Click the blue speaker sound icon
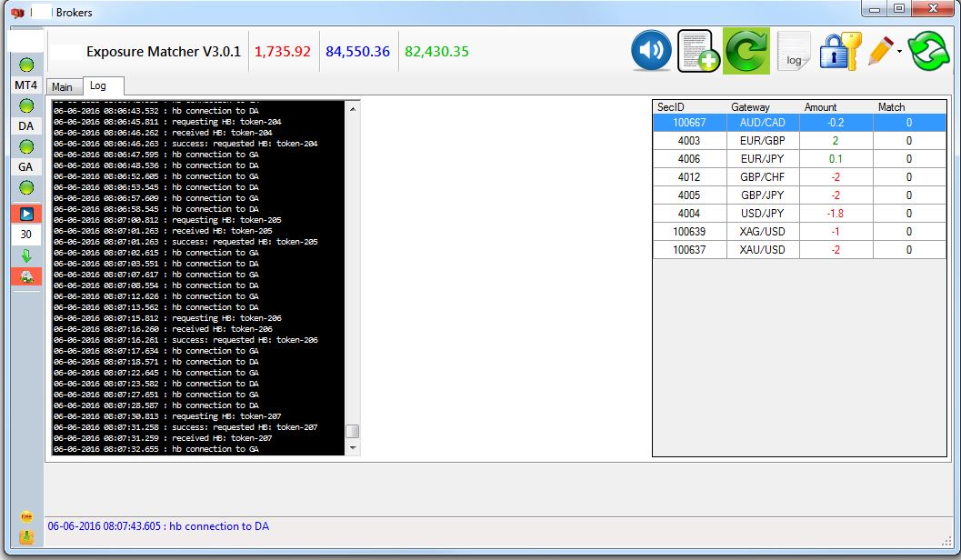 tap(651, 51)
